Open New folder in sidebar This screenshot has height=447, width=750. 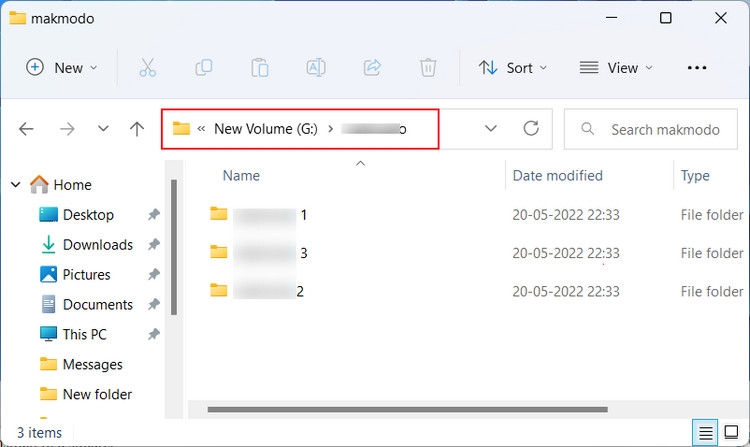(86, 394)
